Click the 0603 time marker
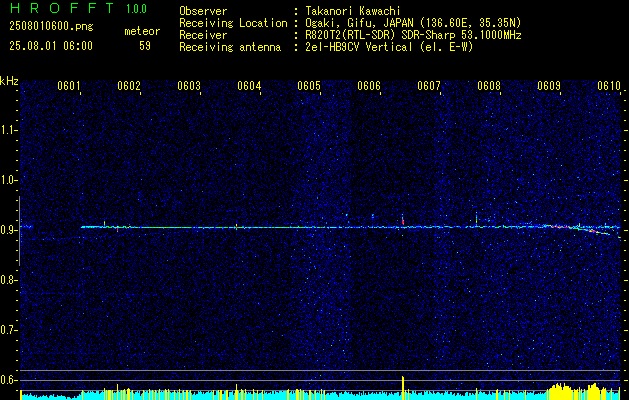629x400 pixels. (x=189, y=86)
